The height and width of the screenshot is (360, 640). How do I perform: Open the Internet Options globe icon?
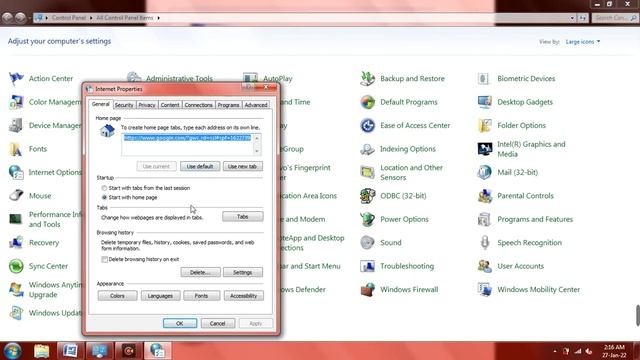[x=16, y=172]
